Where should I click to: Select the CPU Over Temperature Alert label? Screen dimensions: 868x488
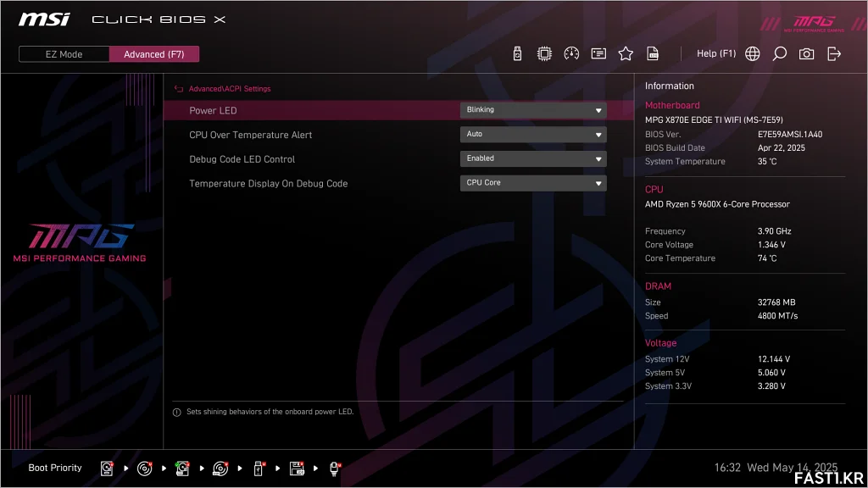[x=251, y=135]
